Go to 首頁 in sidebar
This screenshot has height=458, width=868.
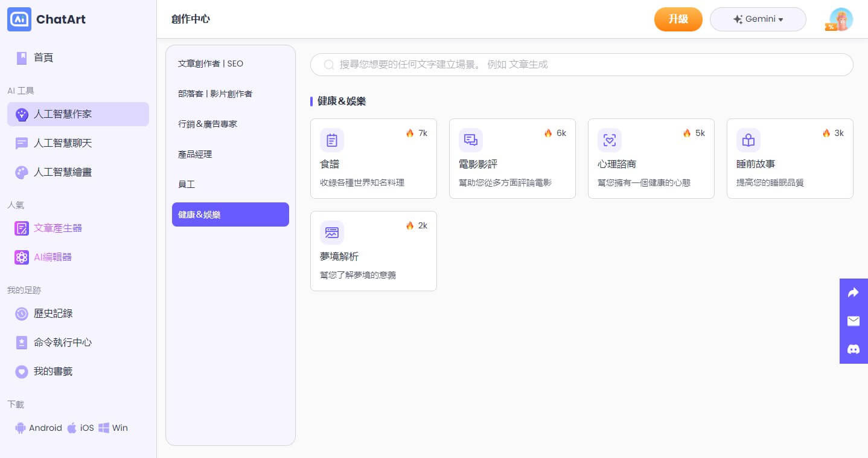pyautogui.click(x=78, y=58)
